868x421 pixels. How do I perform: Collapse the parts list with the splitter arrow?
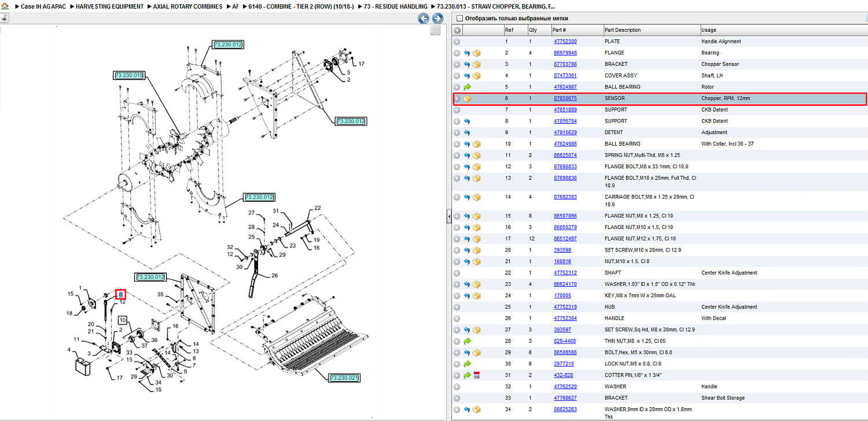(x=448, y=217)
